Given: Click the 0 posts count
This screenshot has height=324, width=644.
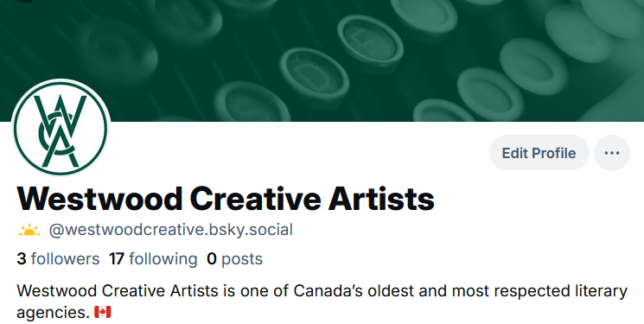Looking at the screenshot, I should tap(234, 259).
